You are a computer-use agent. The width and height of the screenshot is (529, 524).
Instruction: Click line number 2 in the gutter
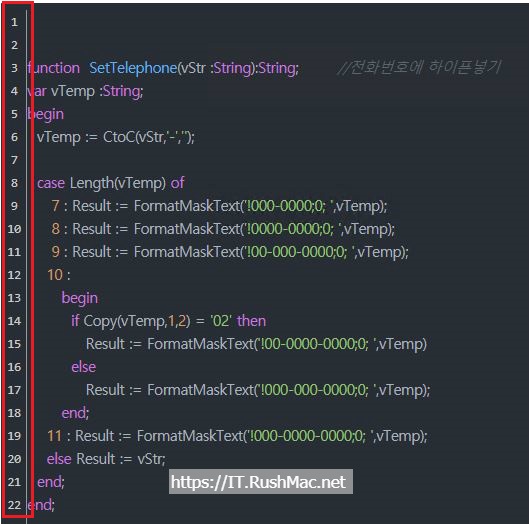[x=14, y=45]
